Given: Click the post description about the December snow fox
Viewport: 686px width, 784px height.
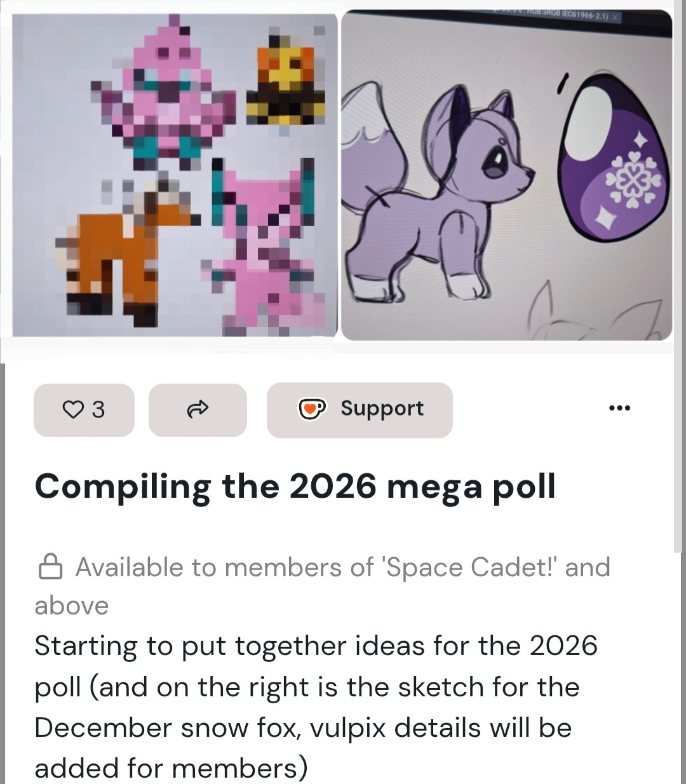Looking at the screenshot, I should point(316,706).
